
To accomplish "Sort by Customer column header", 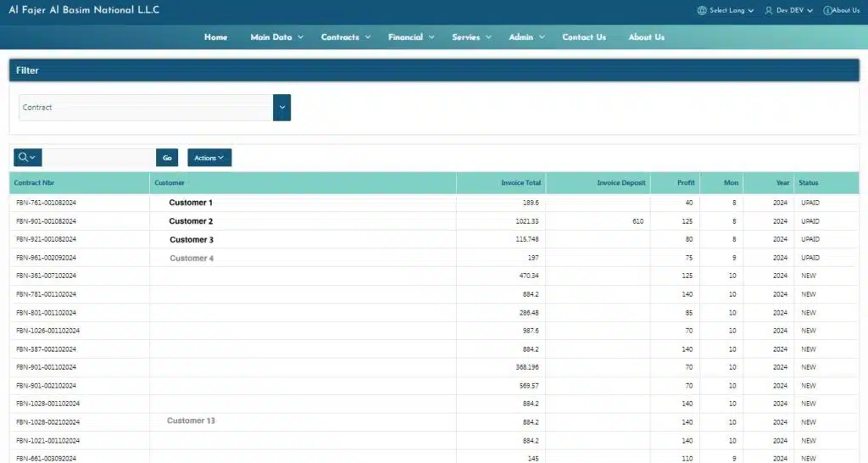I will pyautogui.click(x=170, y=183).
